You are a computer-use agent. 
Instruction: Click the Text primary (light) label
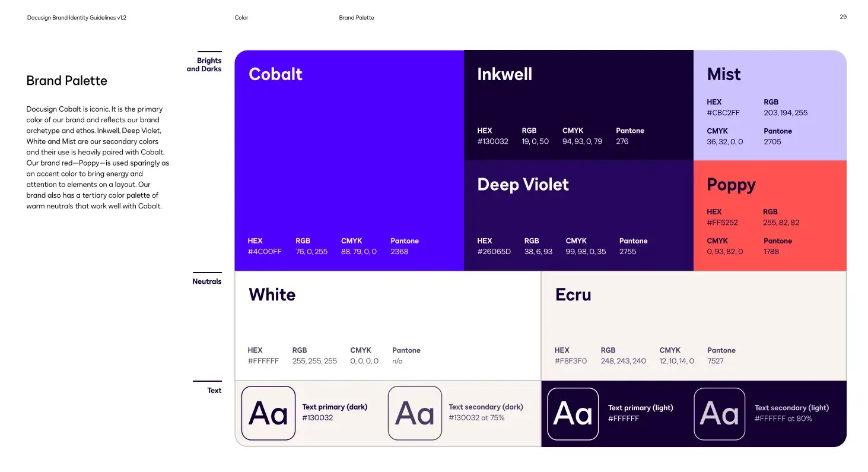coord(641,408)
